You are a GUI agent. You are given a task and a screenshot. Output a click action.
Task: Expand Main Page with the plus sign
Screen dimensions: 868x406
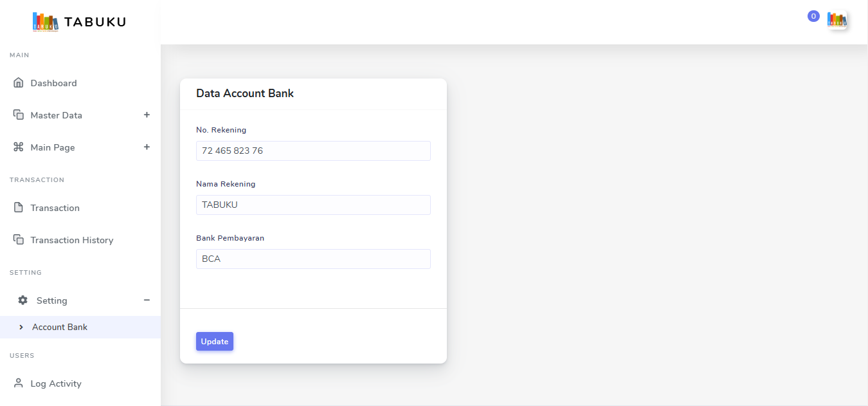click(147, 147)
